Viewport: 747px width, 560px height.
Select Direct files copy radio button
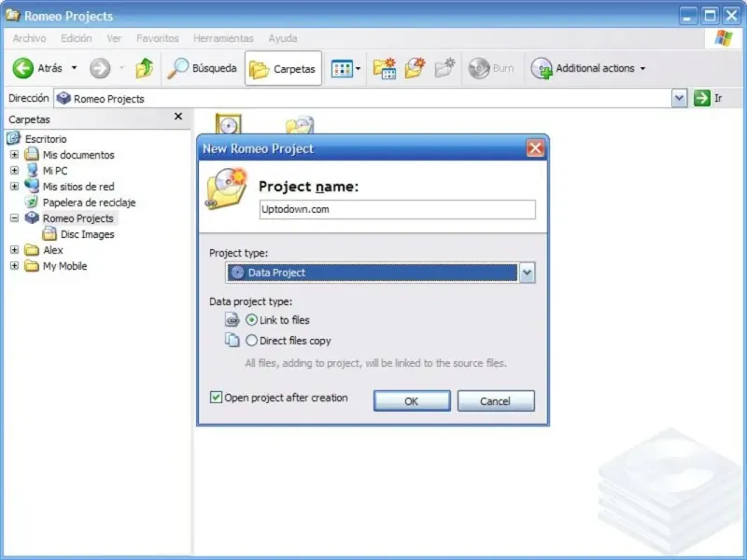tap(251, 340)
